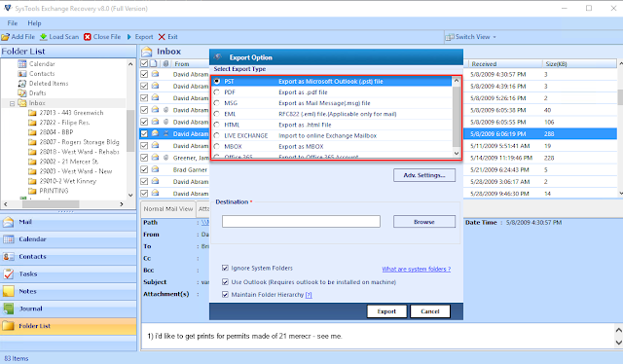The height and width of the screenshot is (364, 623).
Task: Click the Destination path input field
Action: coord(301,221)
